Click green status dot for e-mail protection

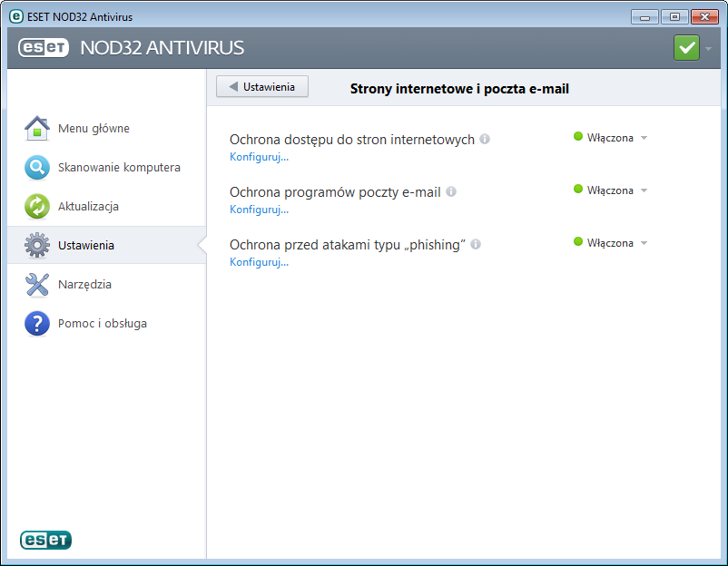578,189
